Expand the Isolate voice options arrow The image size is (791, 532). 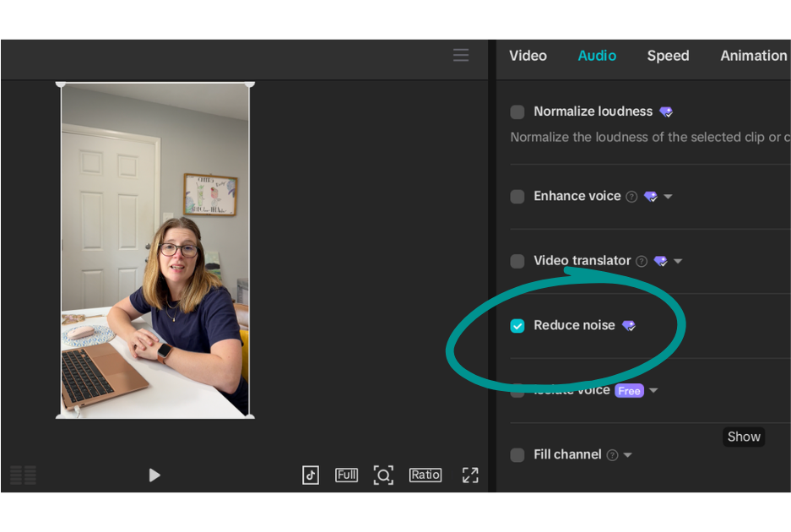pyautogui.click(x=653, y=390)
